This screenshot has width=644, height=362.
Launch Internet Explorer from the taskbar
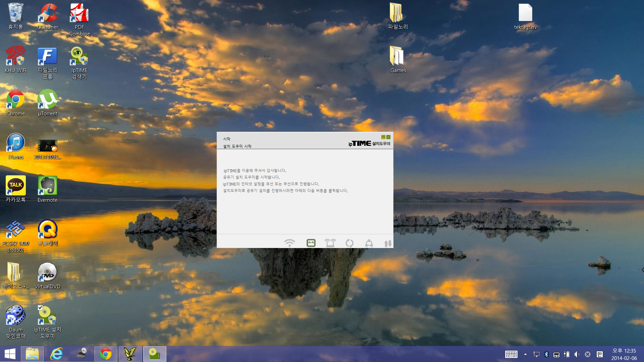[56, 354]
